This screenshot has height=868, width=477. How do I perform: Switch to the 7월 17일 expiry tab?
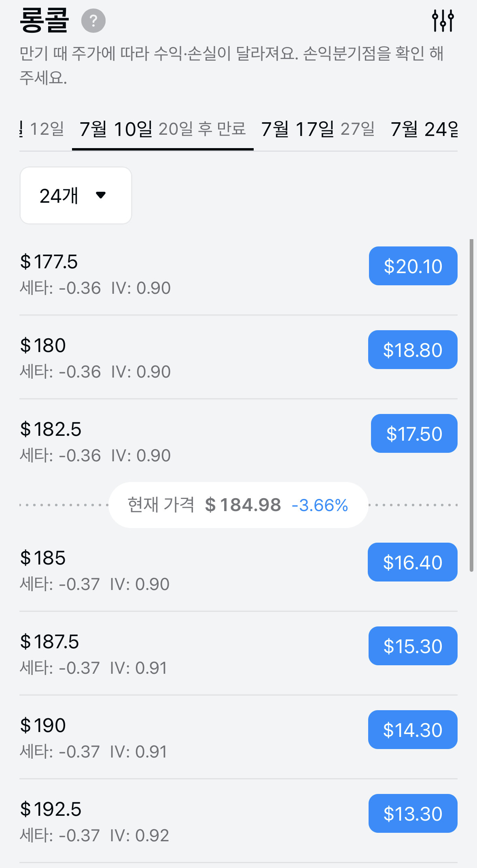pos(318,129)
